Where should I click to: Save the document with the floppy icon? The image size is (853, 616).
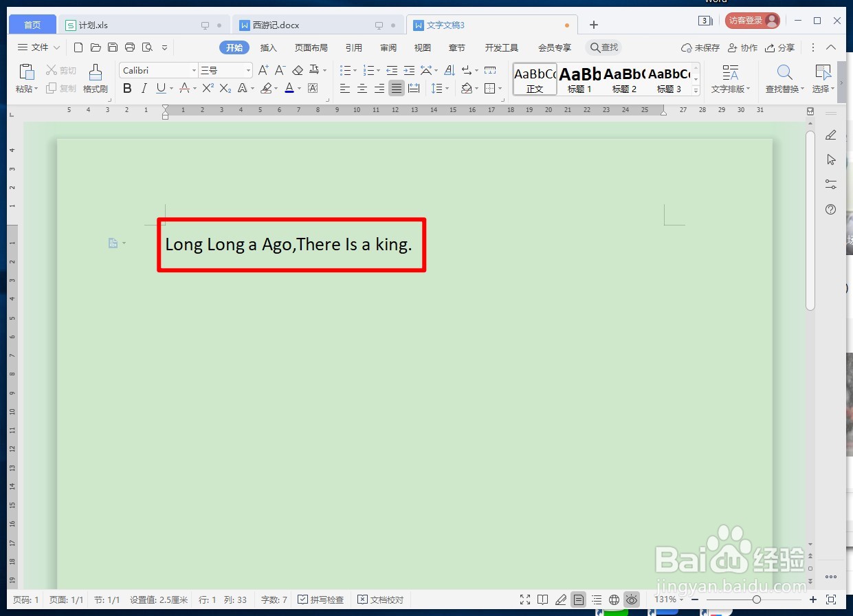[x=113, y=47]
